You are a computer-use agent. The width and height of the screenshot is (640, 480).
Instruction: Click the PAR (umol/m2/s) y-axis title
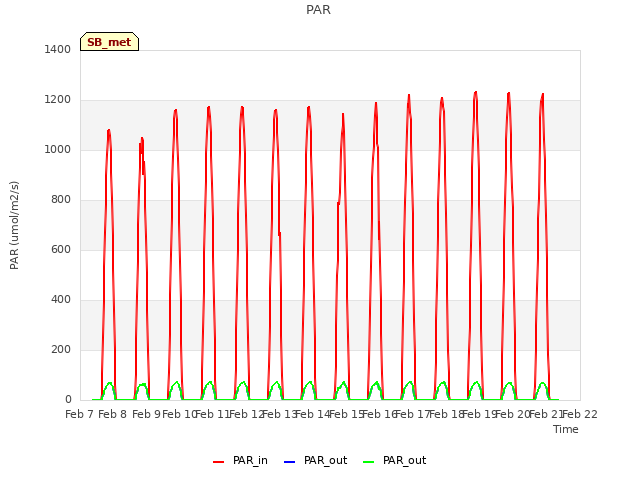(14, 225)
